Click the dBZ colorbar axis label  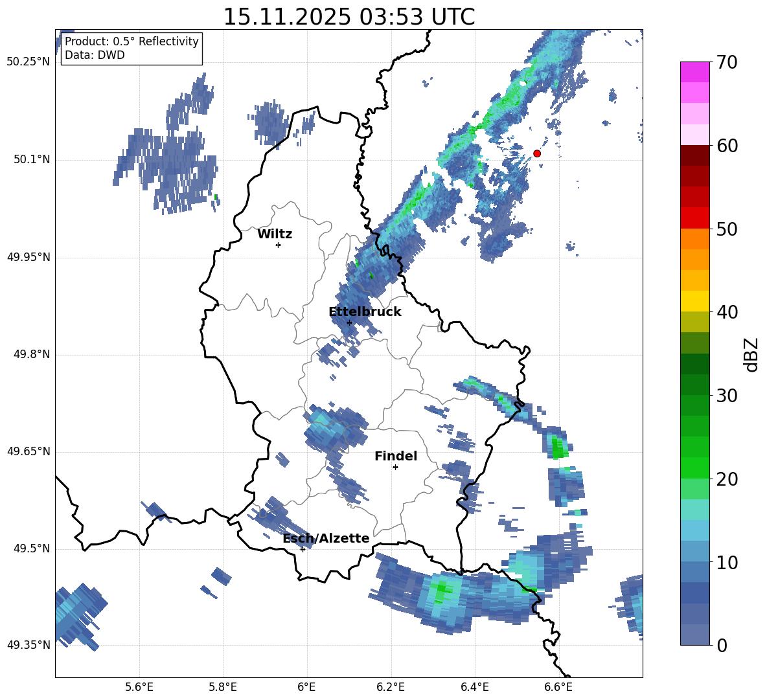coord(751,354)
